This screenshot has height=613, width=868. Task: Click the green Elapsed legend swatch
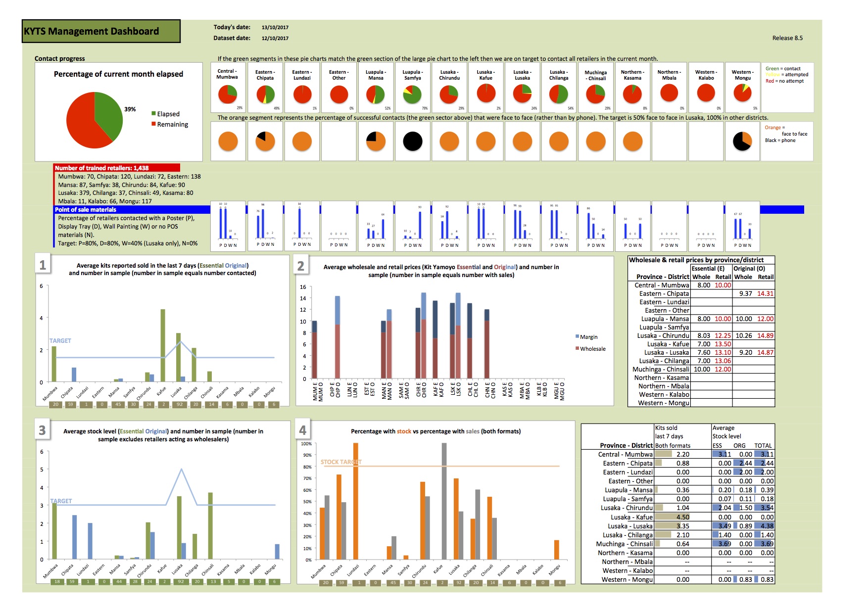click(x=154, y=114)
